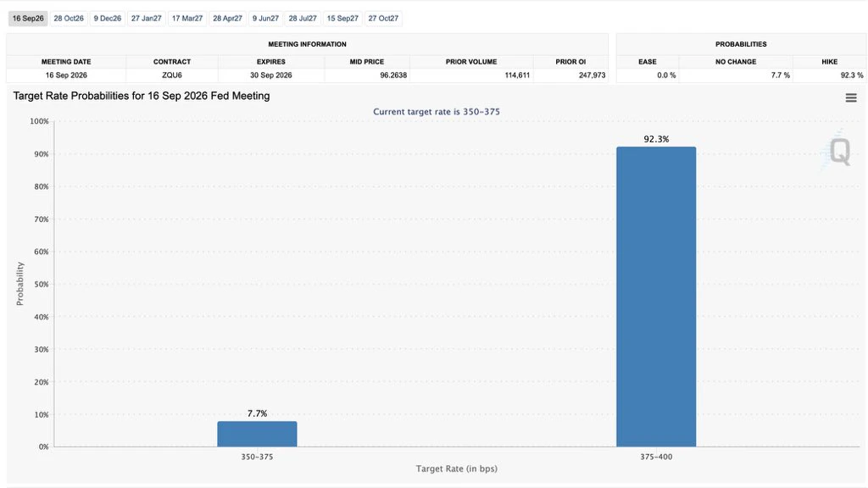Click the 'Probability' y-axis title
The width and height of the screenshot is (868, 488).
point(20,284)
